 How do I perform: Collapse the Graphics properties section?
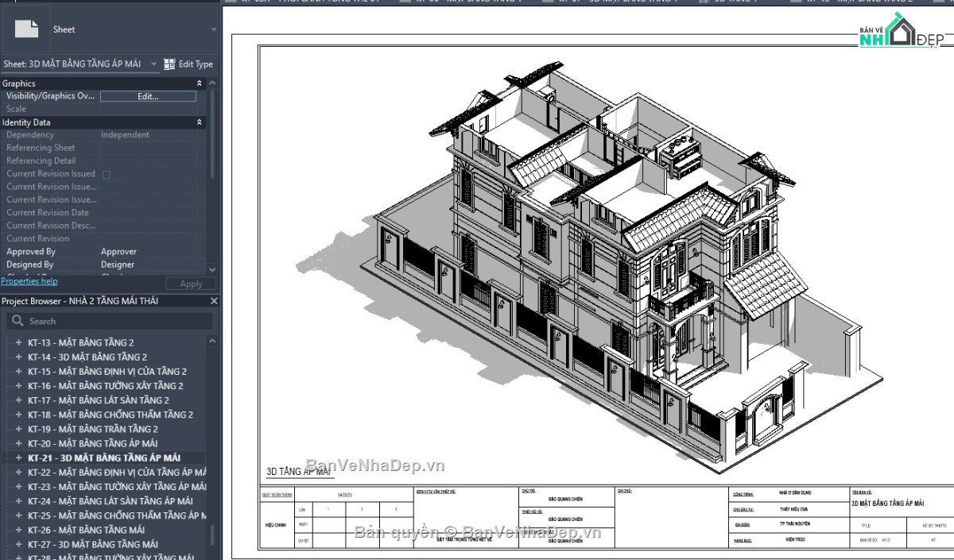click(x=200, y=83)
